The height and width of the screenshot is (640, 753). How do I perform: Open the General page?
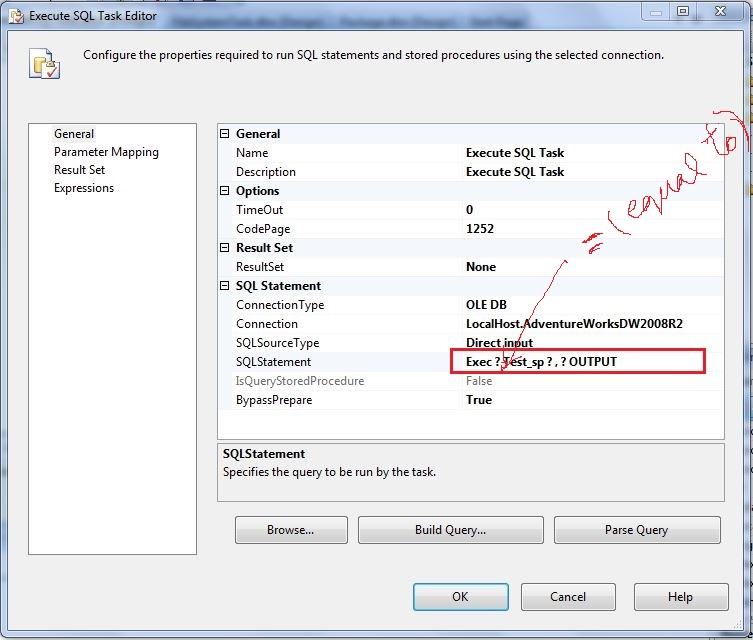click(74, 134)
